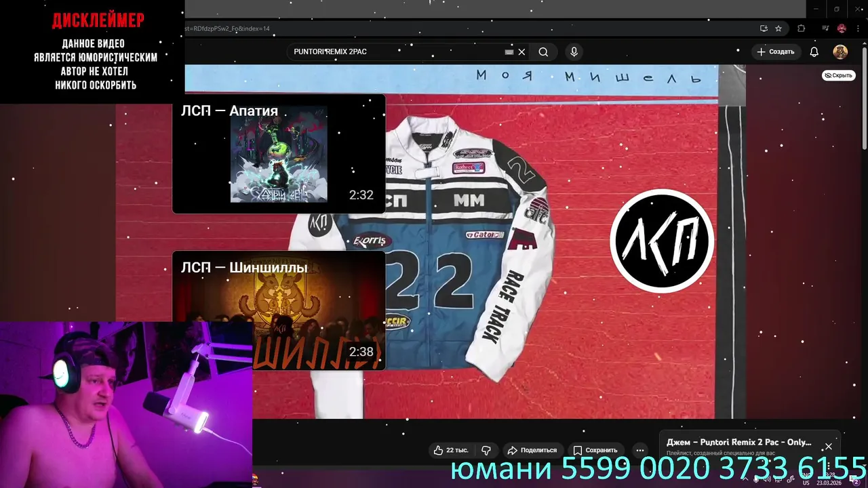
Task: Click the Создать button
Action: coord(775,52)
